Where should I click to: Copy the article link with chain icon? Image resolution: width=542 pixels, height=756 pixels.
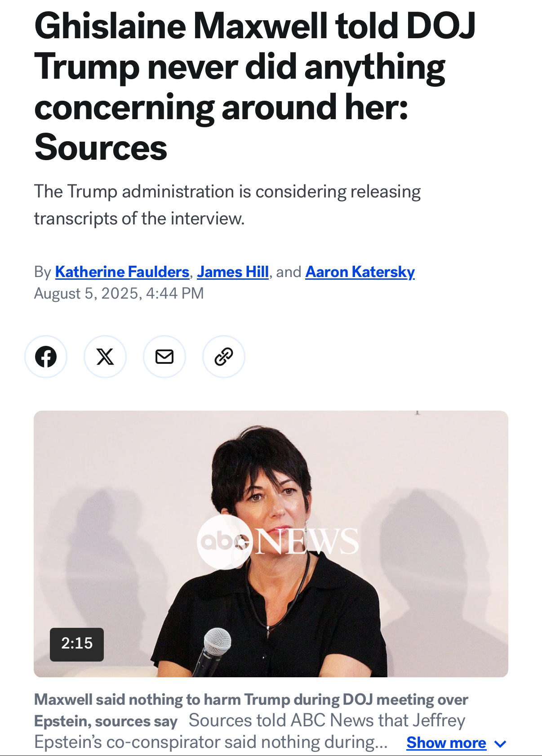point(224,357)
